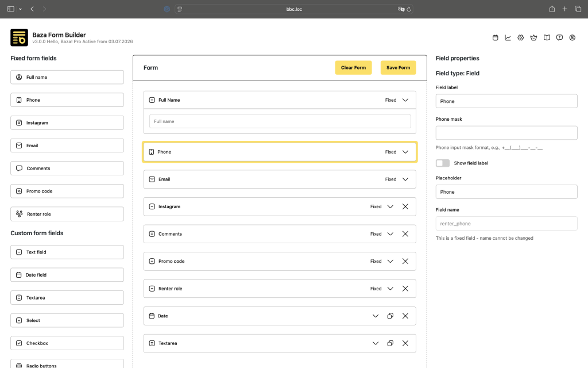Duplicate the Textarea field

(390, 343)
